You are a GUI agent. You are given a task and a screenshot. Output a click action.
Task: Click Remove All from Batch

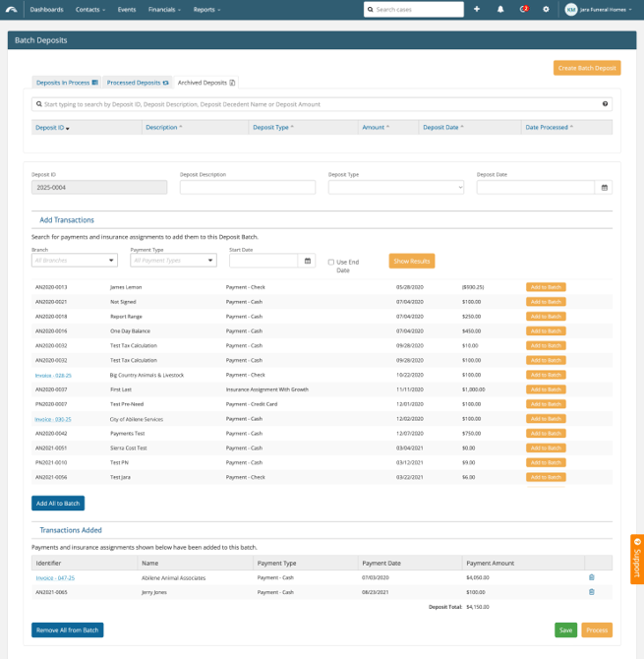point(67,630)
